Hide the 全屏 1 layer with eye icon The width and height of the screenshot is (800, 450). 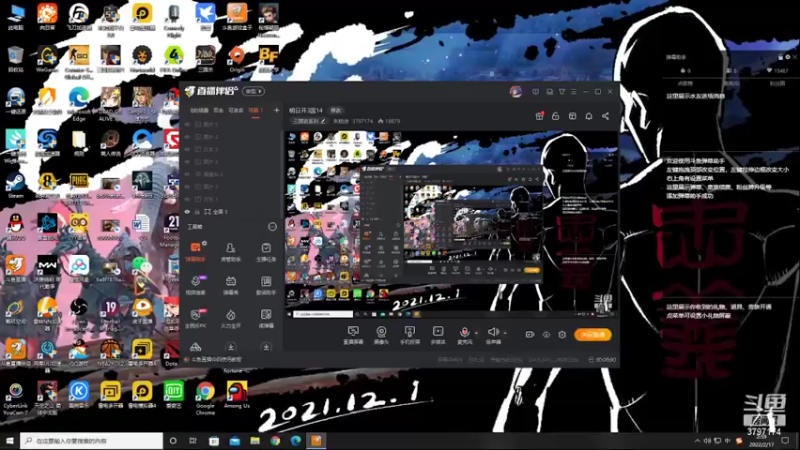[x=187, y=212]
